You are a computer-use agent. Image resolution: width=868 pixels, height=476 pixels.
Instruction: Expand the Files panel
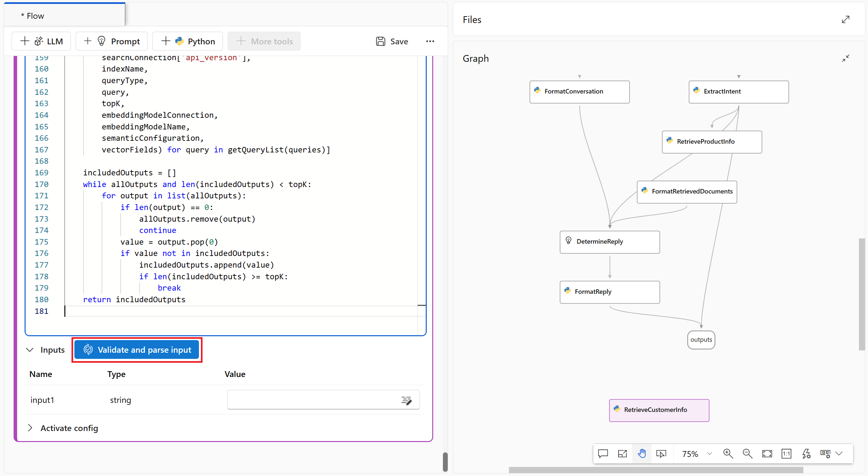(x=845, y=19)
